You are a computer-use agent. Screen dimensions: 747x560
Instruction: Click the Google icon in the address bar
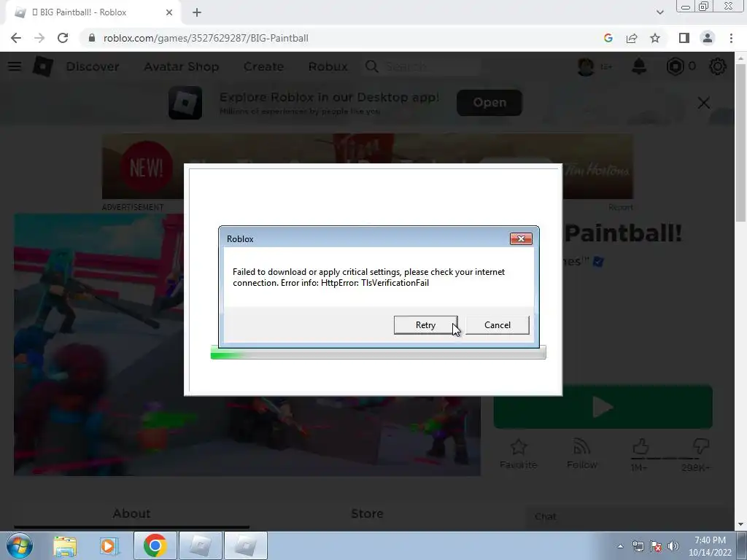coord(608,38)
